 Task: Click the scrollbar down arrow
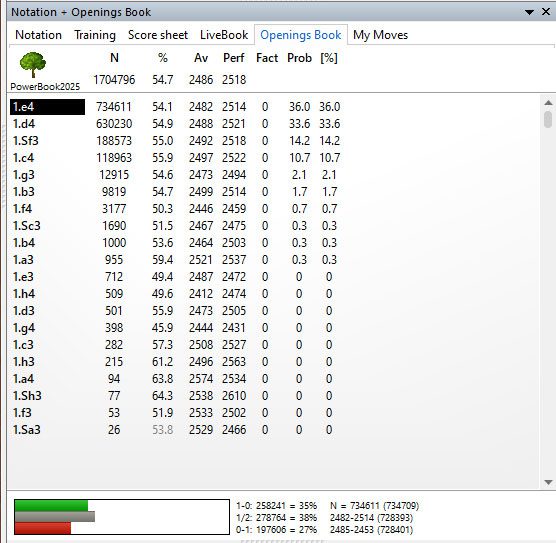pyautogui.click(x=548, y=482)
